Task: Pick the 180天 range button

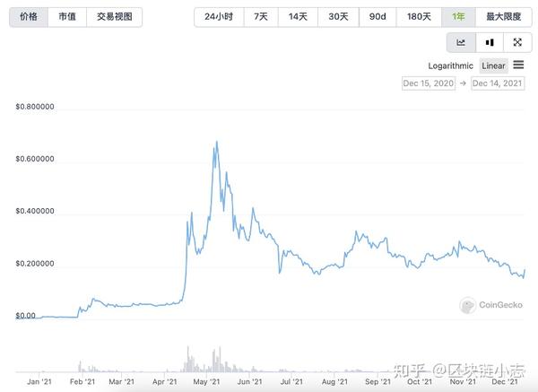Action: pyautogui.click(x=419, y=17)
